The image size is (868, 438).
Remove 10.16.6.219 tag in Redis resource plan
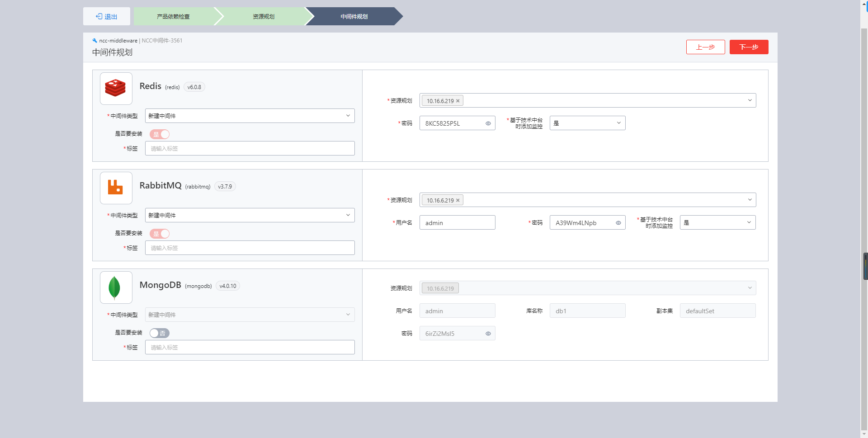458,101
